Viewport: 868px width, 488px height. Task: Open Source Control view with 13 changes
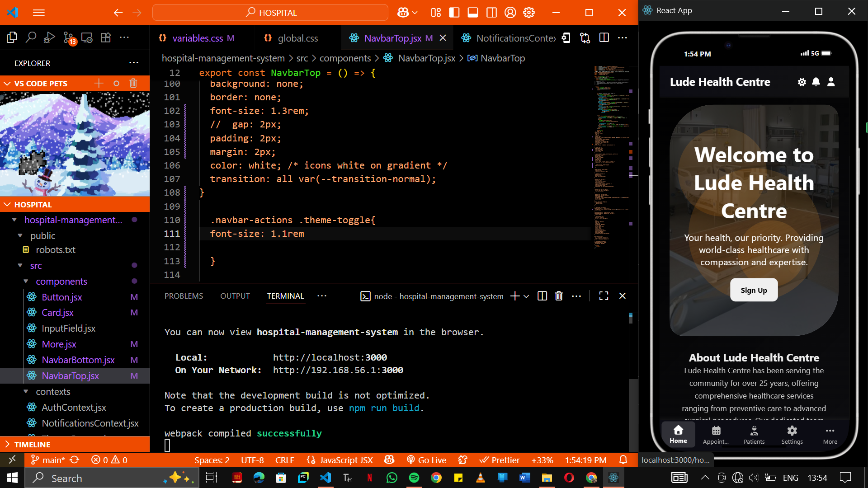pyautogui.click(x=69, y=38)
